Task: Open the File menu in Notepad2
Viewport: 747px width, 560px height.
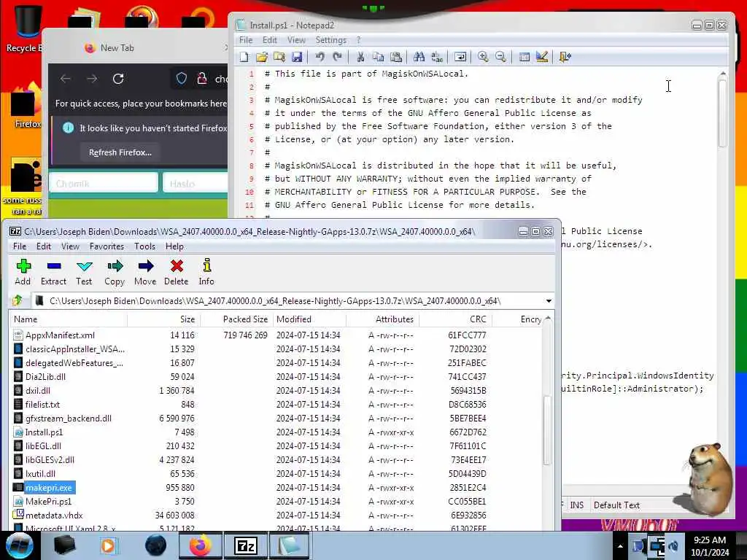Action: [x=245, y=40]
